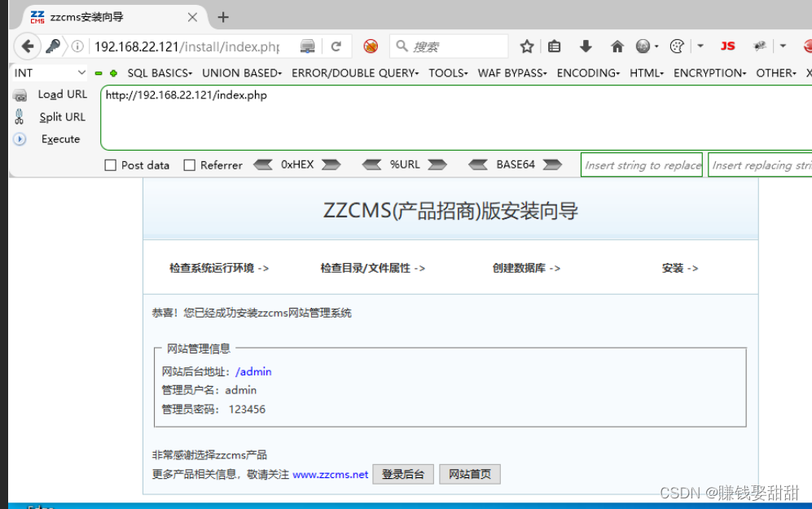Expand the ERROR/DOUBLE QUERY menu
The image size is (812, 509).
pyautogui.click(x=355, y=73)
